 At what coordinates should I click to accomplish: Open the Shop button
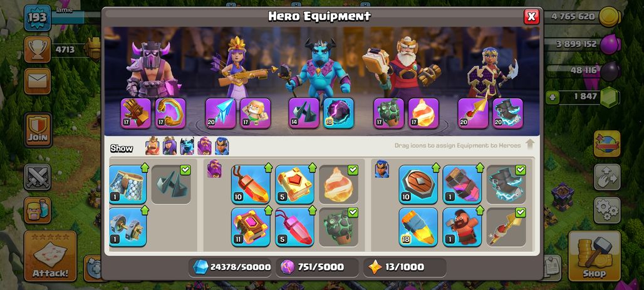595,256
